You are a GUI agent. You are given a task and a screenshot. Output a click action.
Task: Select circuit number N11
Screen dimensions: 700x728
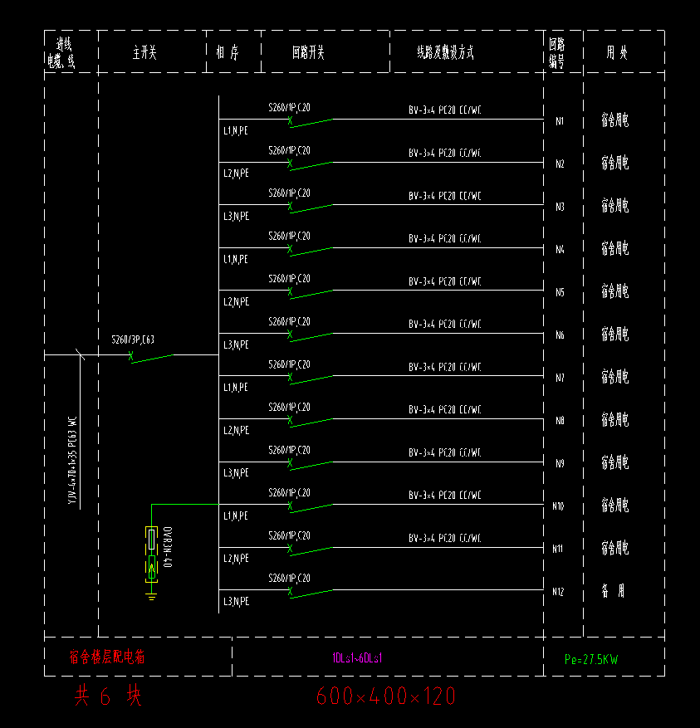pos(557,549)
